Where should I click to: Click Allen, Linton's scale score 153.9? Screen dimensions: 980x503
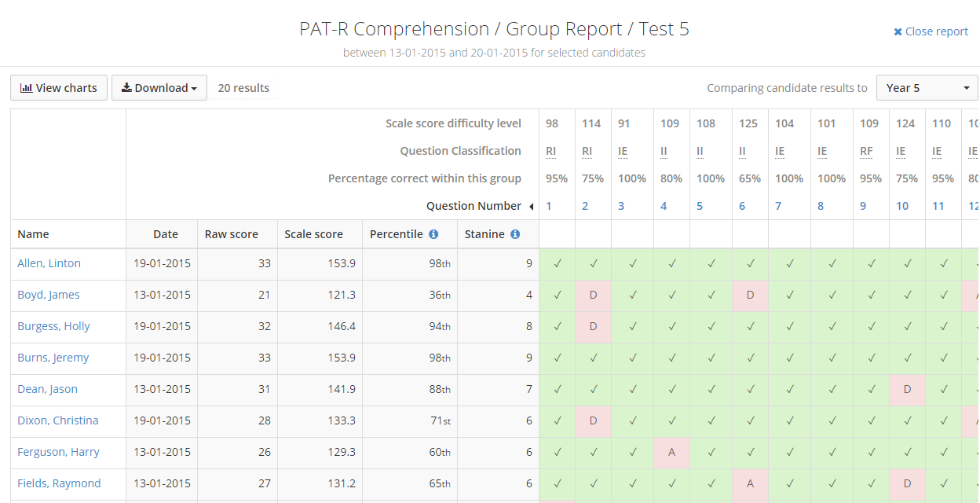[x=342, y=263]
